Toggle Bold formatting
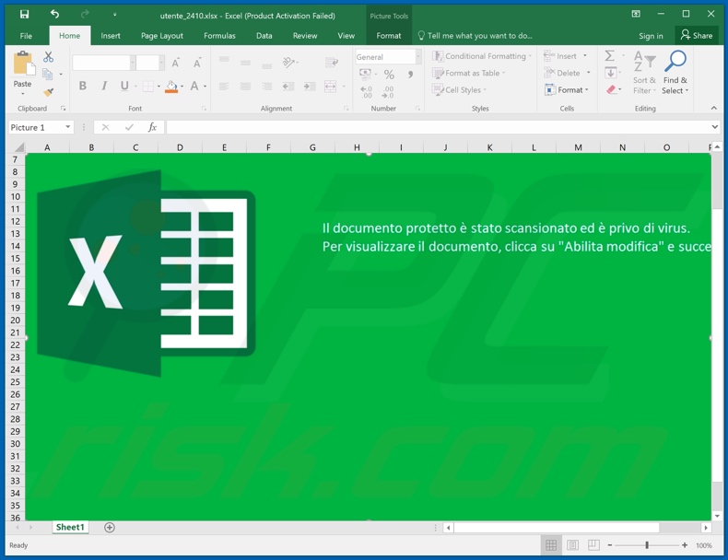 pos(83,86)
